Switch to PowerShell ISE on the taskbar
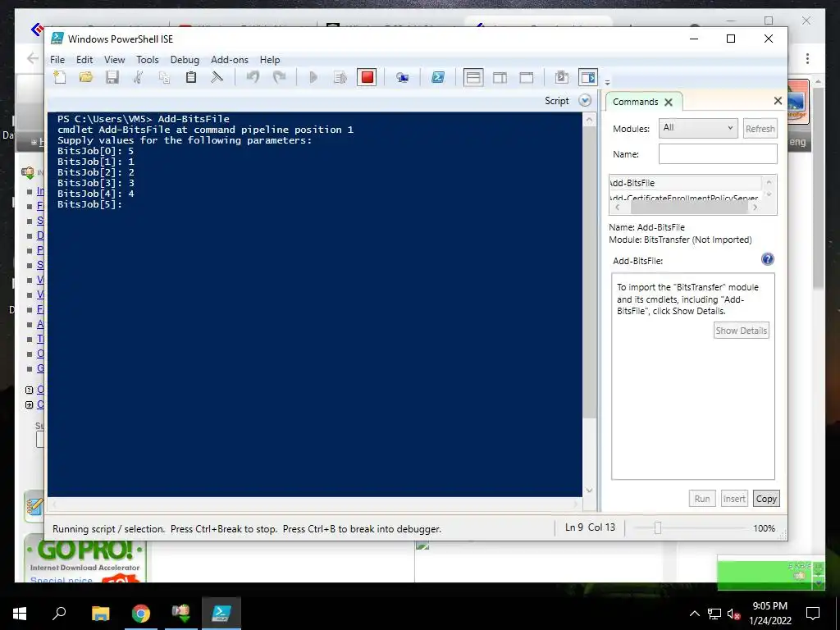Screen dimensions: 840x630 pyautogui.click(x=221, y=614)
